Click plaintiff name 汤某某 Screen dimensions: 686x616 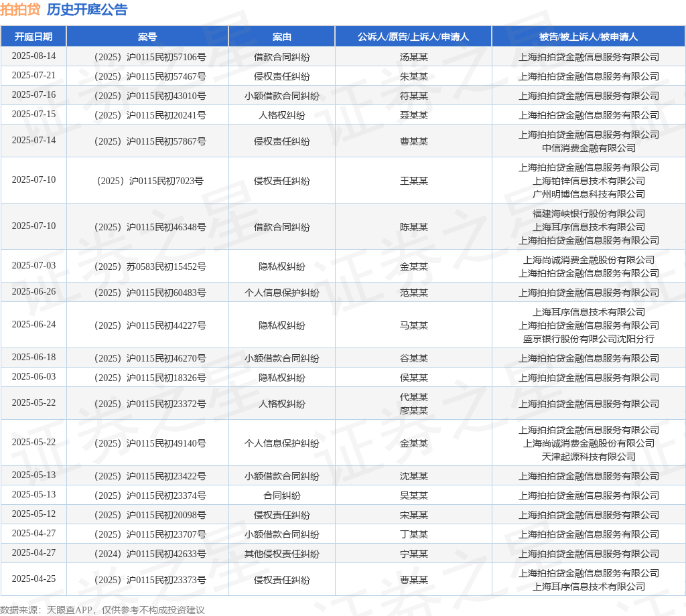[x=413, y=57]
